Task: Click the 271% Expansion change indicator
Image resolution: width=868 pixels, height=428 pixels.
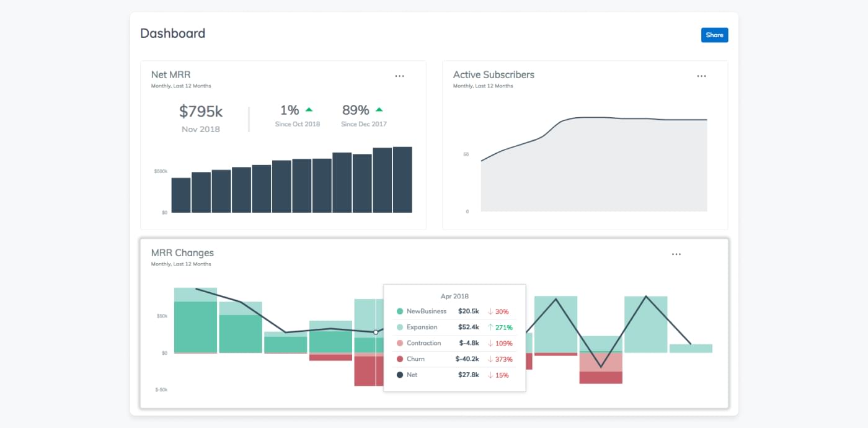Action: (500, 328)
